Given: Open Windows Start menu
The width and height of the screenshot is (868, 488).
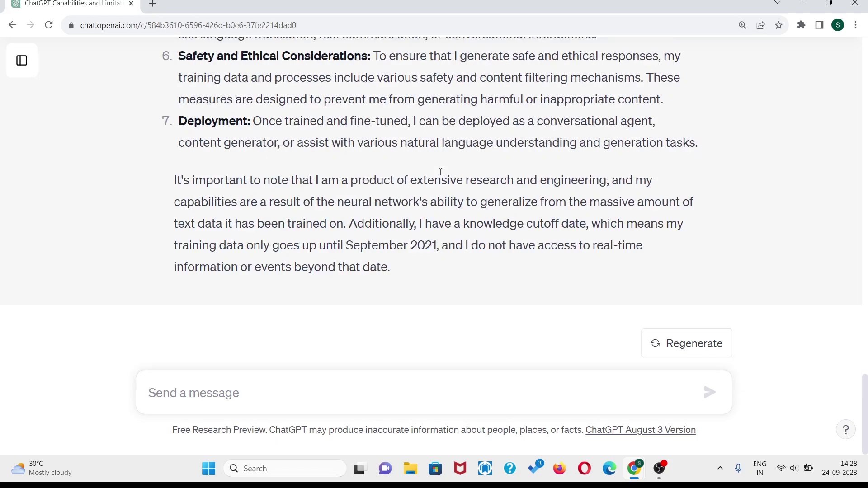Looking at the screenshot, I should click(208, 469).
